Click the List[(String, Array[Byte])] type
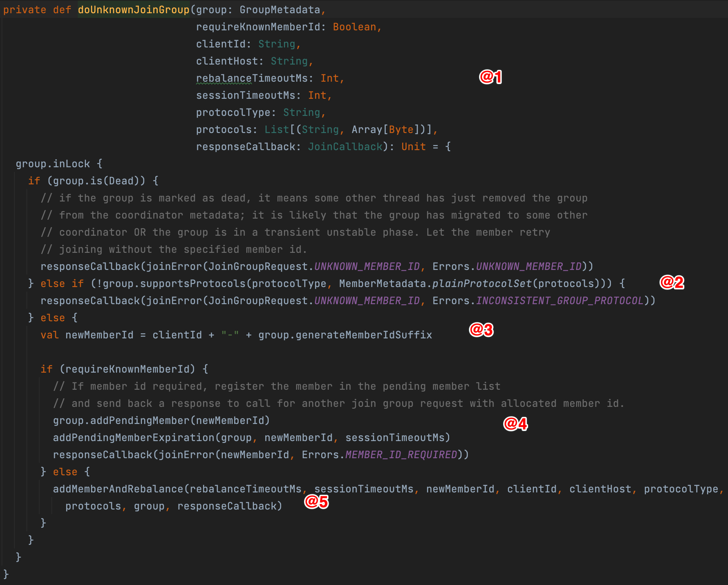This screenshot has width=728, height=585. pyautogui.click(x=348, y=130)
